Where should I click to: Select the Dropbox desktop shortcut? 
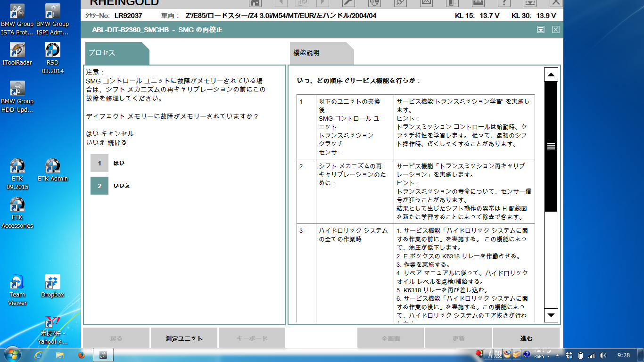pyautogui.click(x=52, y=286)
